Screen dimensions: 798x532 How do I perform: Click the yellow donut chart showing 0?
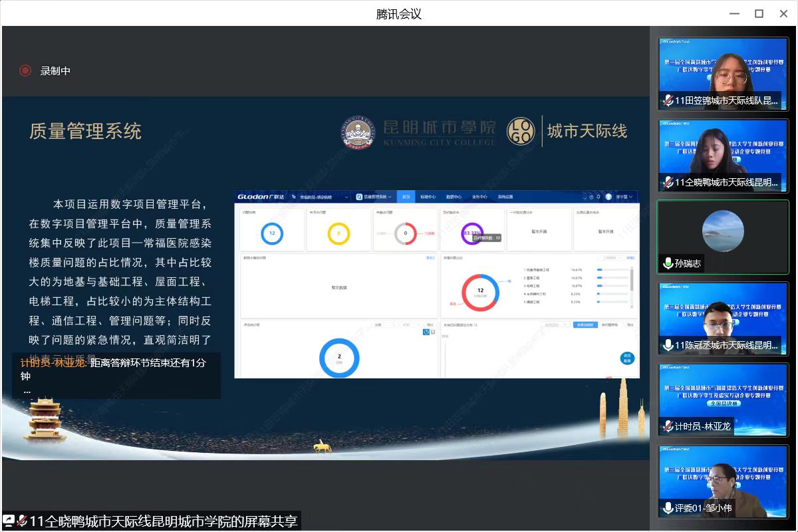tap(338, 233)
